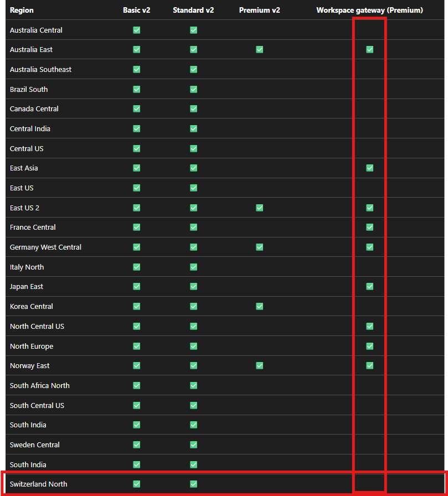Click the Workspace gateway checkmark for East US 2

[x=369, y=208]
